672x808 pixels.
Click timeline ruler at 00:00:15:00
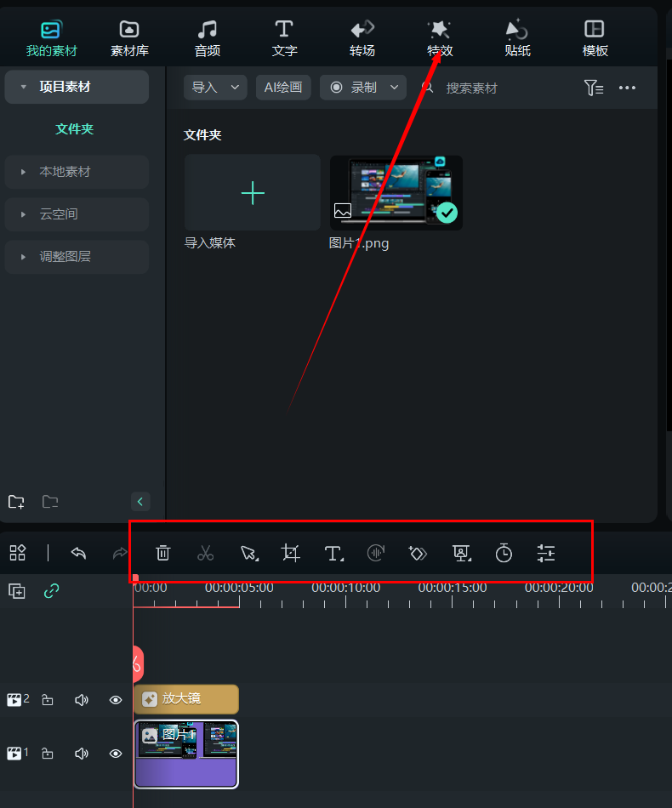[453, 588]
